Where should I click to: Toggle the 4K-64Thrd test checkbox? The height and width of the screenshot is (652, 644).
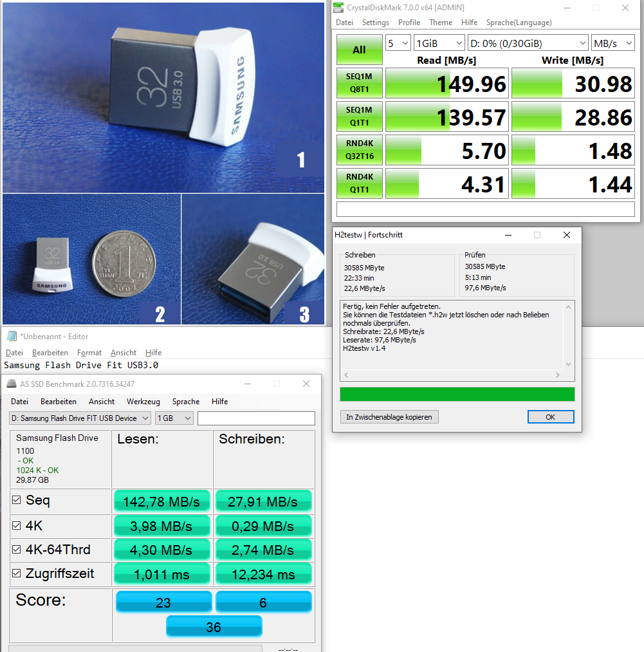pos(17,549)
